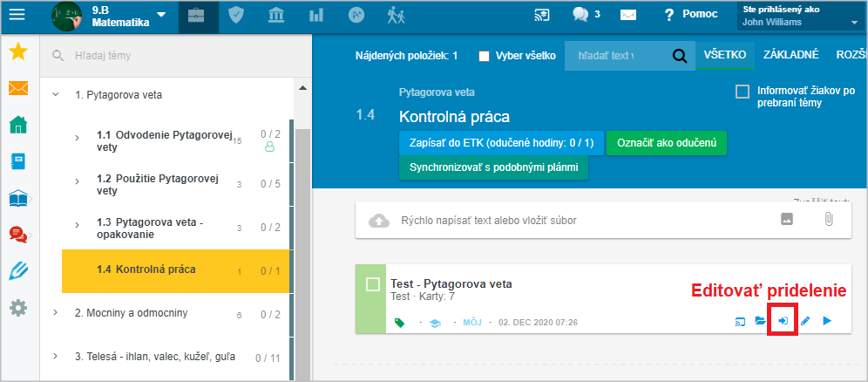Switch to the ZÁKLADNÉ filter tab
Image resolution: width=868 pixels, height=382 pixels.
click(790, 55)
